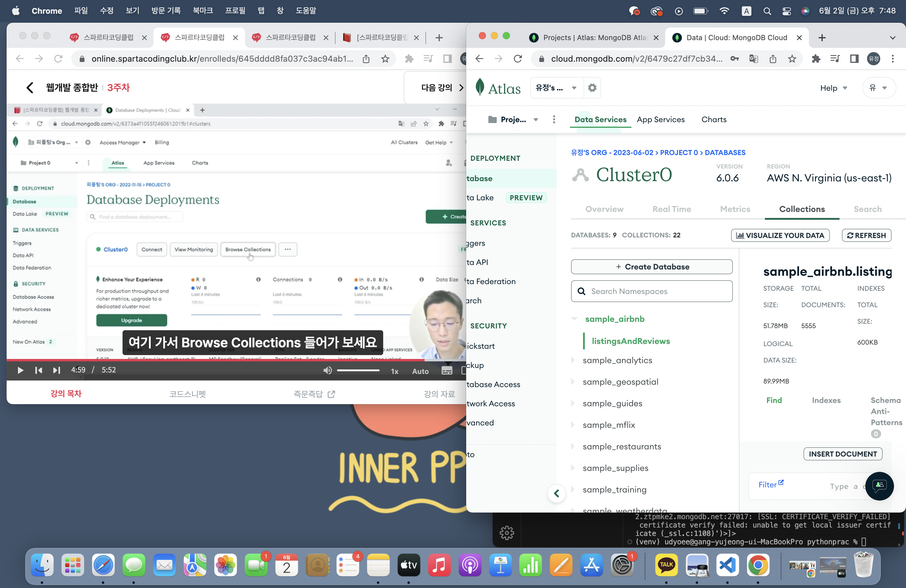Viewport: 906px width, 588px height.
Task: Open translate icon in MongoDB address bar
Action: coord(754,59)
